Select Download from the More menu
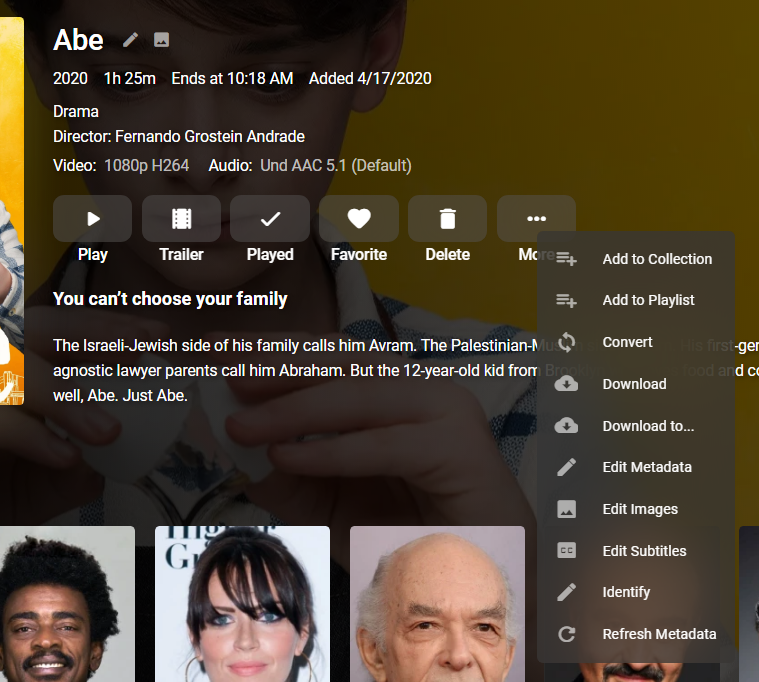 [636, 384]
